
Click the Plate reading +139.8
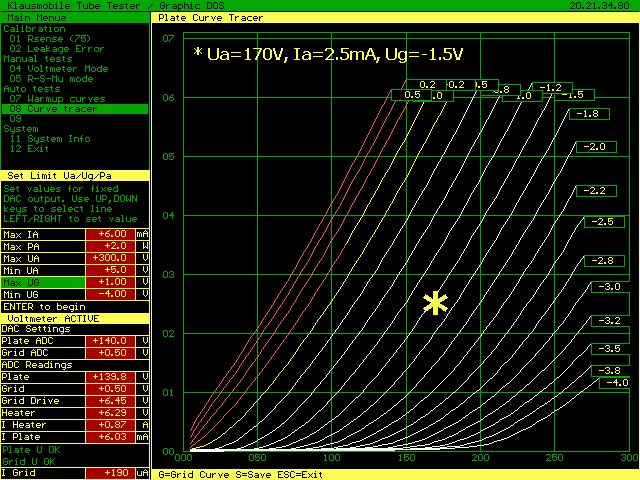pyautogui.click(x=110, y=377)
